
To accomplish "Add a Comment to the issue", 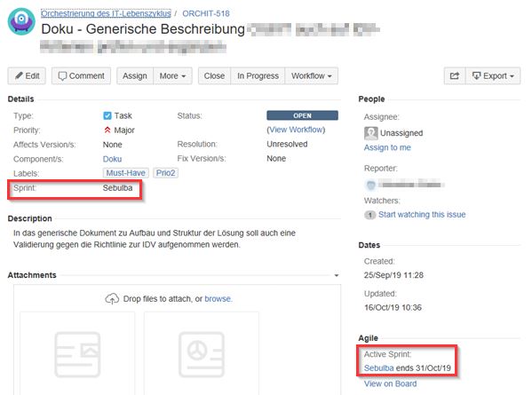I will click(81, 75).
